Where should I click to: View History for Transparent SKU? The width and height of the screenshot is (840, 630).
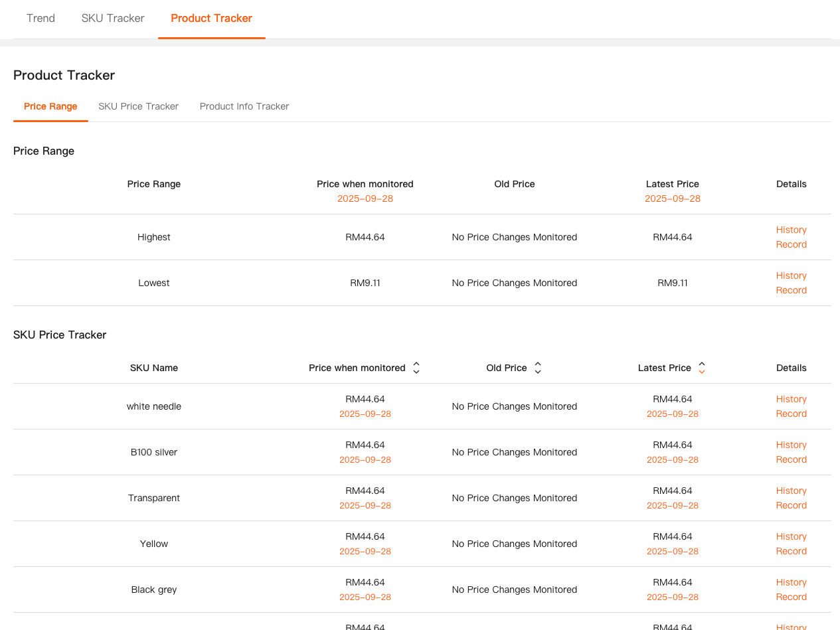tap(791, 491)
